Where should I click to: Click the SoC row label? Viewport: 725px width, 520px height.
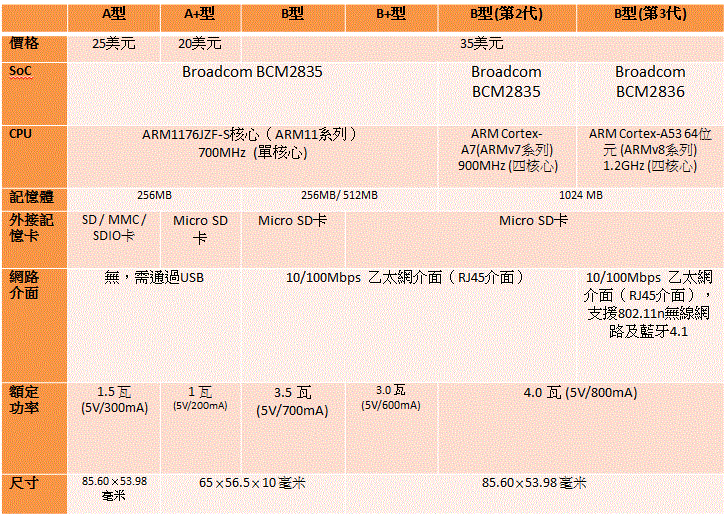tap(34, 94)
